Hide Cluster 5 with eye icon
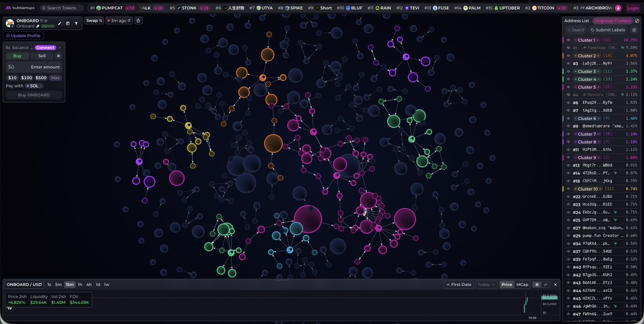 (568, 87)
